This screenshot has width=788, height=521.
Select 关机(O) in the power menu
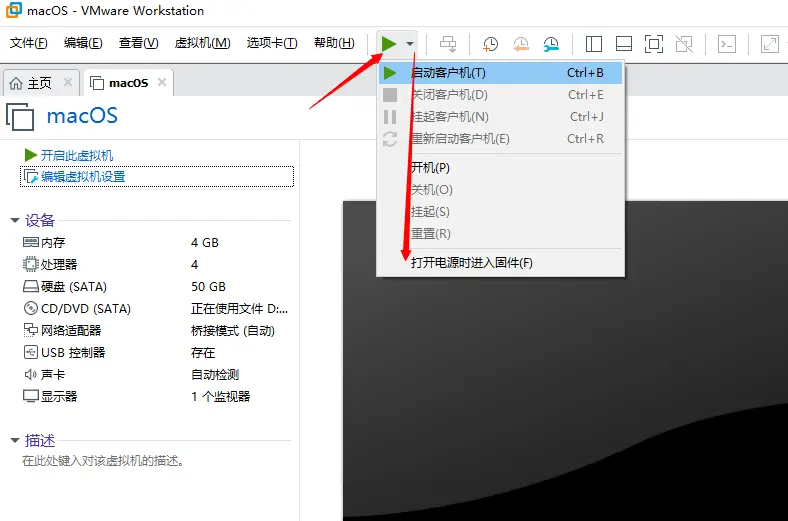(501, 190)
